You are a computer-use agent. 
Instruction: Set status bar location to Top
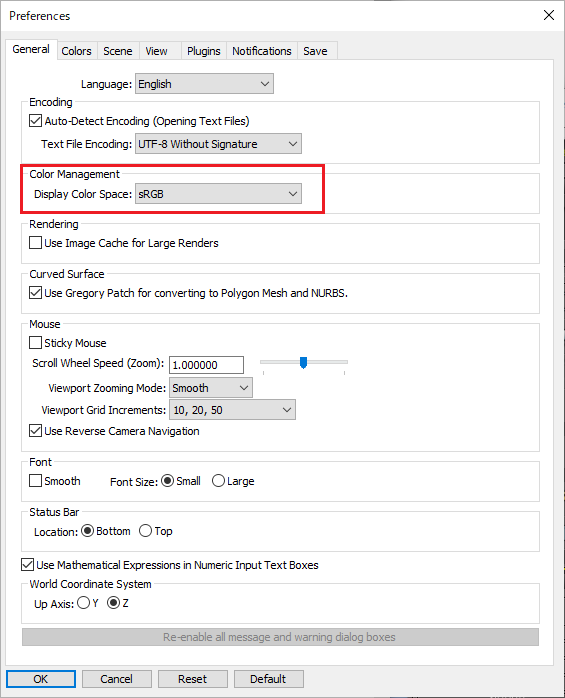click(146, 531)
